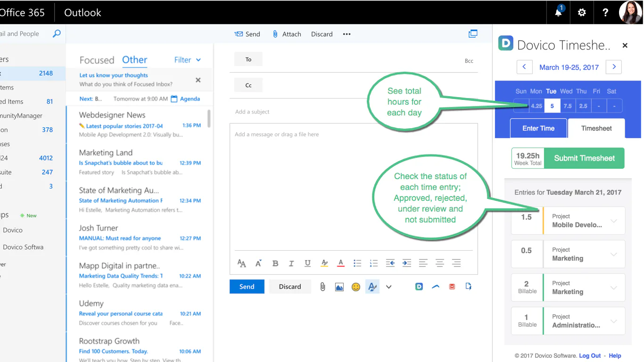This screenshot has height=362, width=644.
Task: Switch to the Focused inbox tab
Action: 97,60
